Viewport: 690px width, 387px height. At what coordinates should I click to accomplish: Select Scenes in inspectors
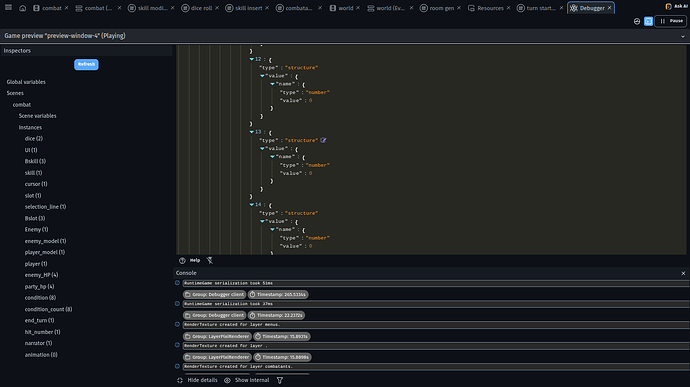15,93
